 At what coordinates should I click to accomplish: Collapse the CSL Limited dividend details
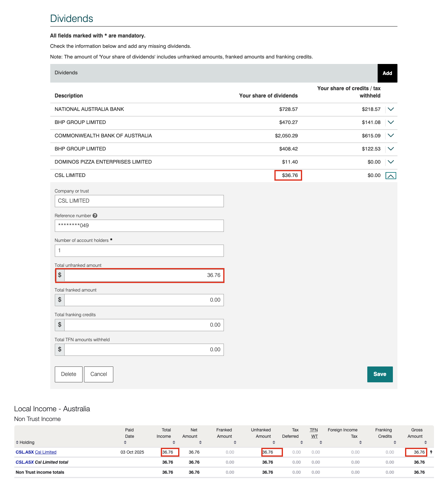(x=391, y=175)
